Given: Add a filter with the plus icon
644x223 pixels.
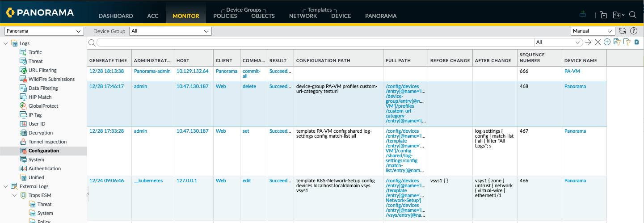Looking at the screenshot, I should pyautogui.click(x=607, y=42).
